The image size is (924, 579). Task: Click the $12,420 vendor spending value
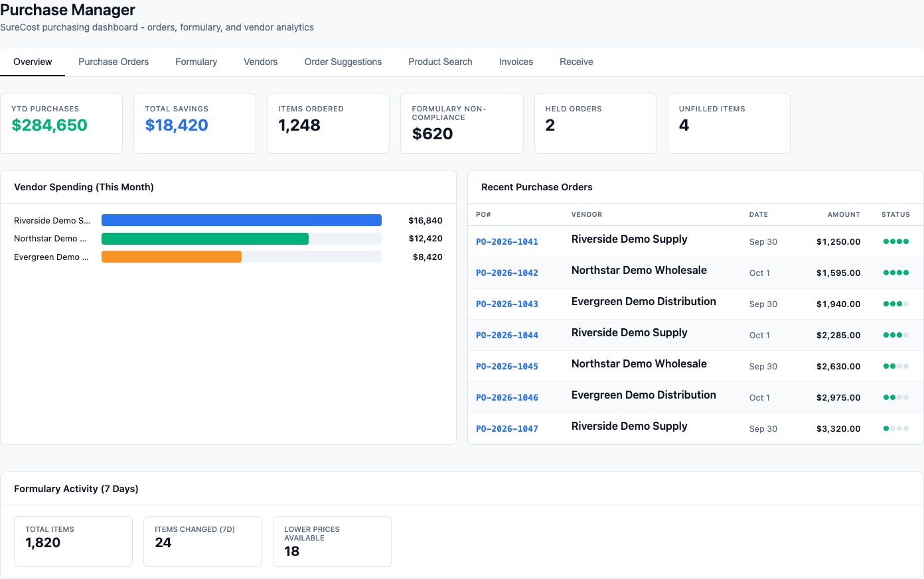pos(425,239)
